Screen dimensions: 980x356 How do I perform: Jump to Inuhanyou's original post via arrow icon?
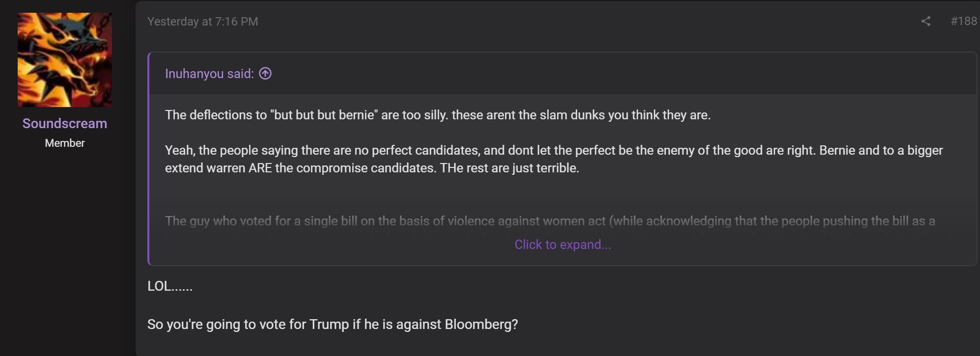tap(265, 74)
